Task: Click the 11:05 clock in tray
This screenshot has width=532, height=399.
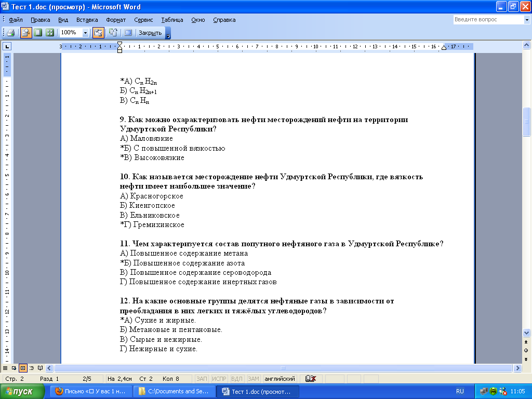Action: [x=518, y=391]
